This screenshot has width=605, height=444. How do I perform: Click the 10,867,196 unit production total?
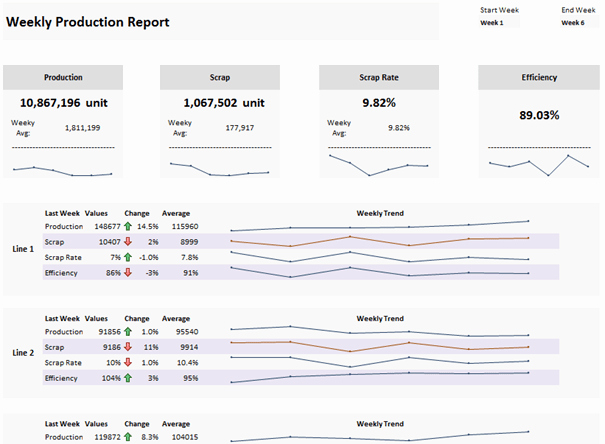(64, 103)
